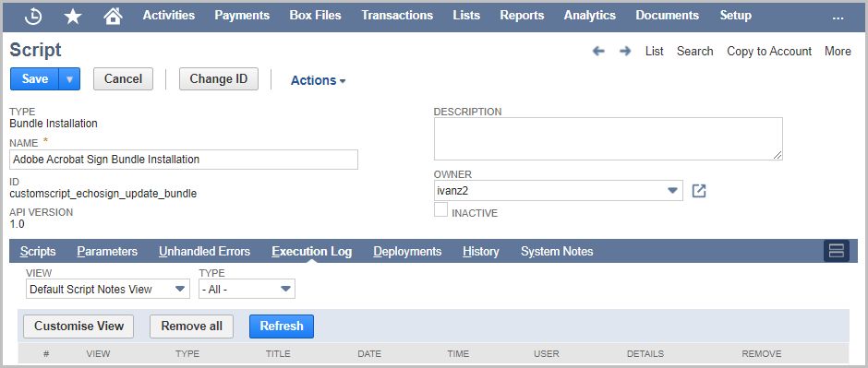Switch to the Parameters subtab
This screenshot has width=868, height=368.
pos(107,252)
